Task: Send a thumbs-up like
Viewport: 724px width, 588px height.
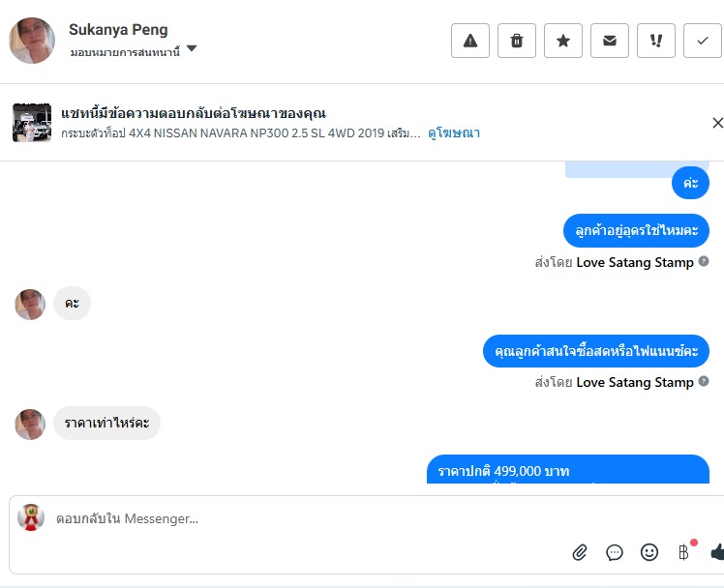Action: tap(717, 552)
